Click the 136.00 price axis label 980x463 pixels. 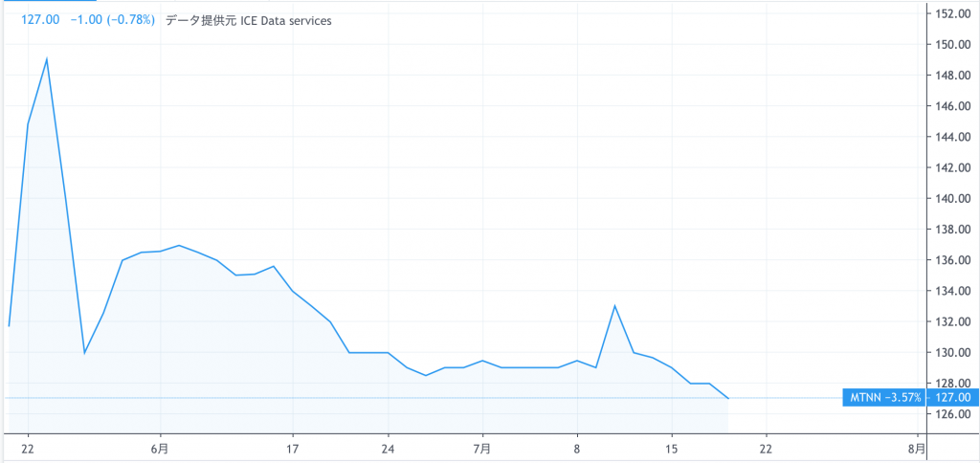click(952, 260)
